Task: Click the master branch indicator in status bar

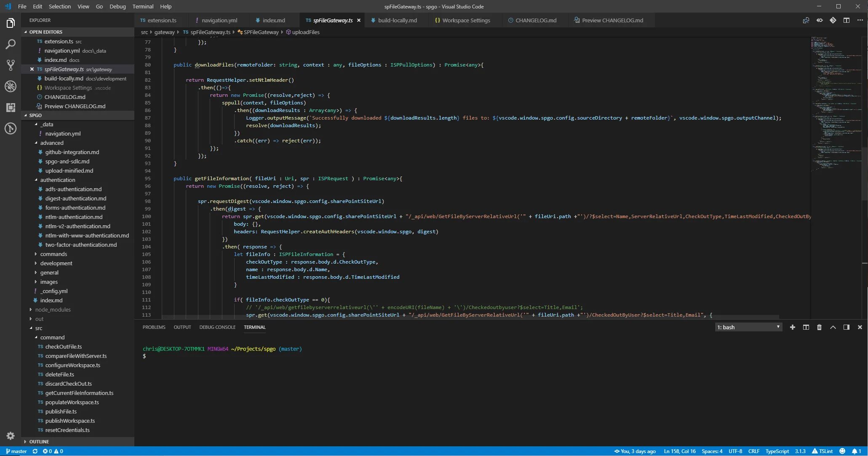Action: 16,451
